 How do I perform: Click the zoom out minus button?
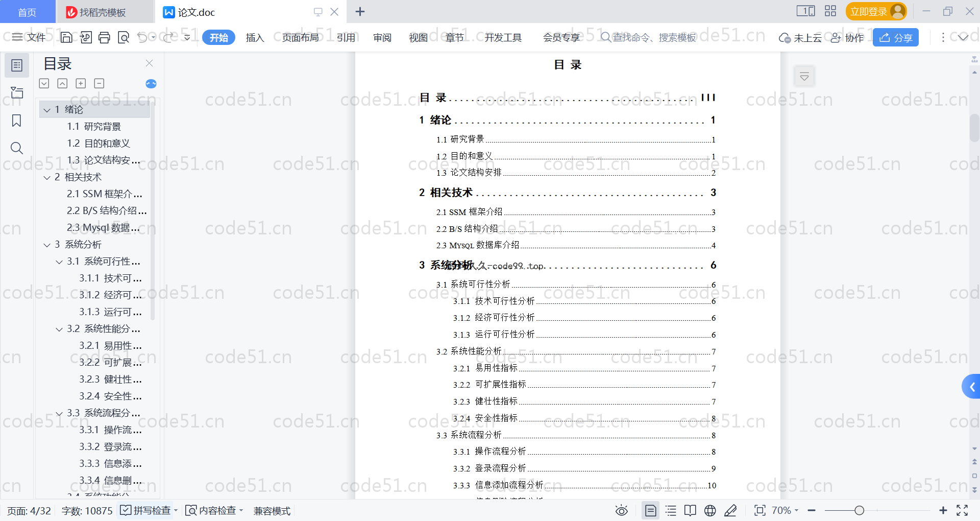812,510
